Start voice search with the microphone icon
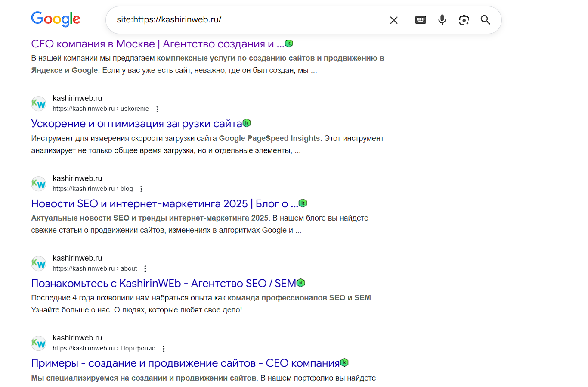This screenshot has width=588, height=387. pyautogui.click(x=442, y=20)
